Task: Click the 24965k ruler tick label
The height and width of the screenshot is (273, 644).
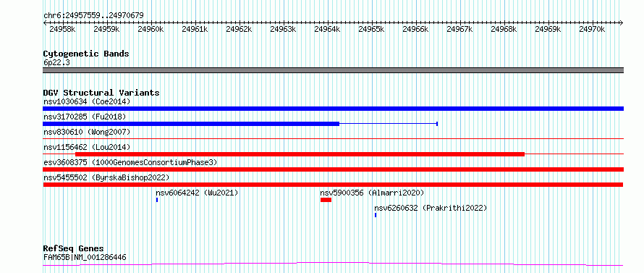Action: point(371,29)
